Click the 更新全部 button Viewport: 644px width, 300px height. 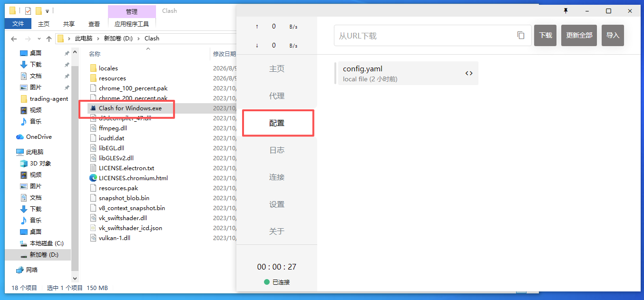pos(579,36)
